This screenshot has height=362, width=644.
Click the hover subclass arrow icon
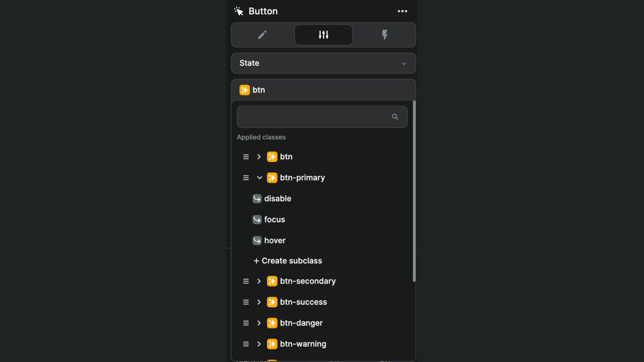257,240
